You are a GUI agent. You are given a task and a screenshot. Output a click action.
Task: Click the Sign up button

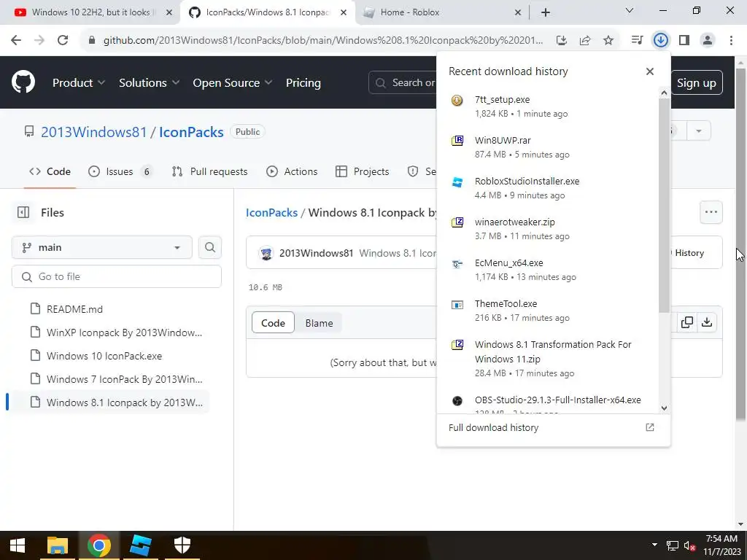tap(697, 83)
